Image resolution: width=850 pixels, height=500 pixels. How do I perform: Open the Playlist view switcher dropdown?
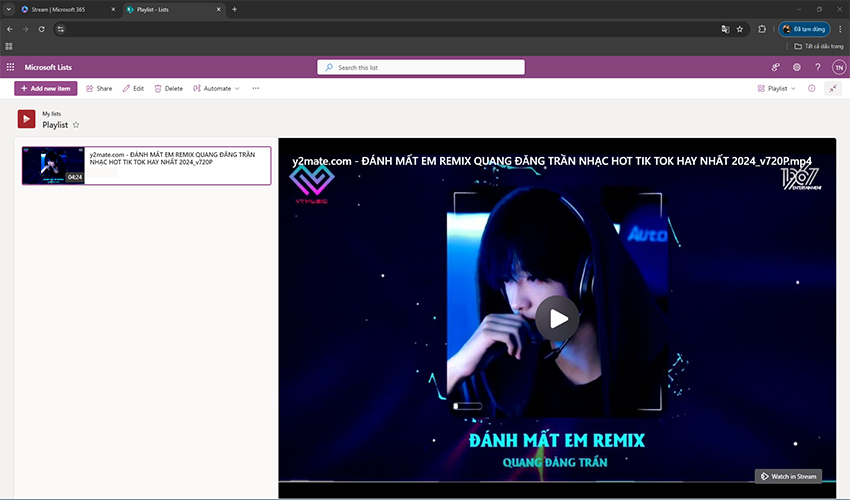777,88
